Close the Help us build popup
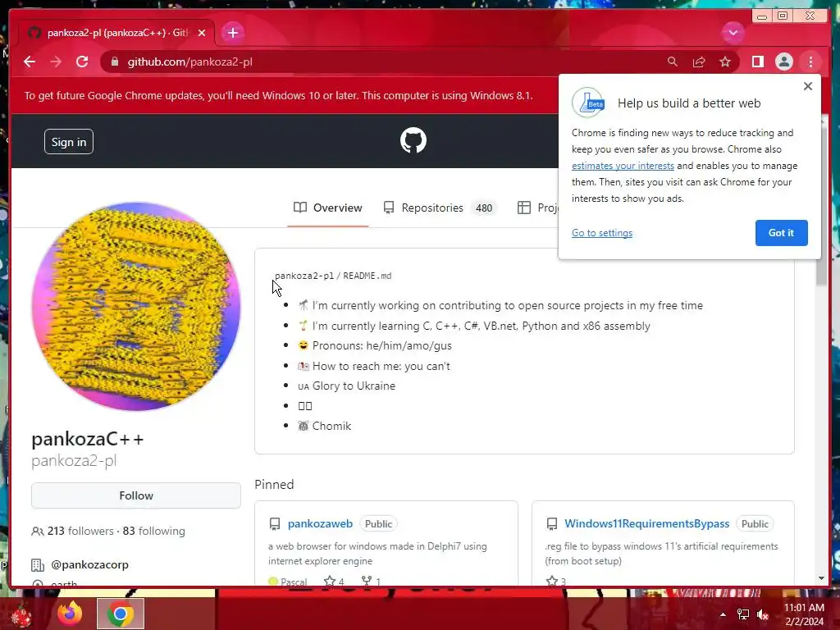Viewport: 840px width, 630px height. pos(808,86)
